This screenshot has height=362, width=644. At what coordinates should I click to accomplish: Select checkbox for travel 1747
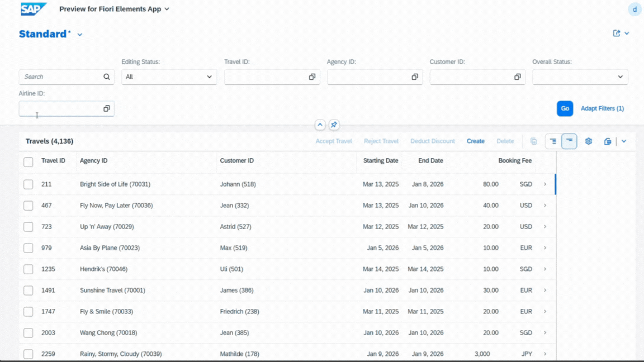[29, 312]
